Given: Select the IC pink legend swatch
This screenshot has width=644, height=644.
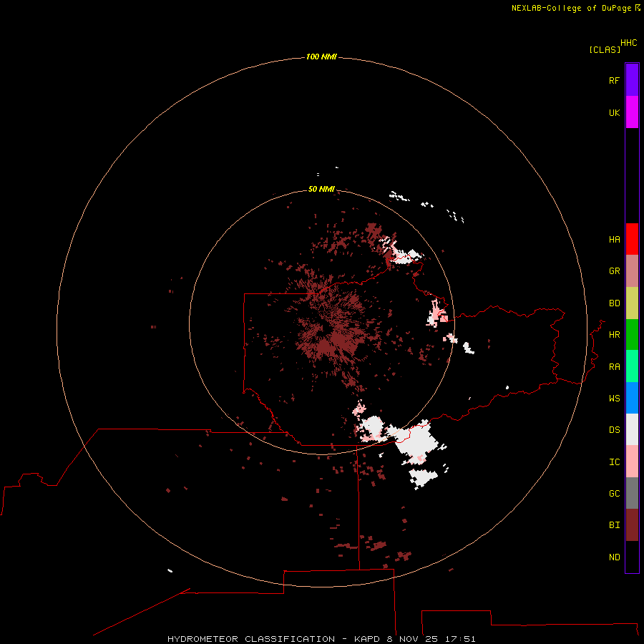Looking at the screenshot, I should pyautogui.click(x=632, y=462).
